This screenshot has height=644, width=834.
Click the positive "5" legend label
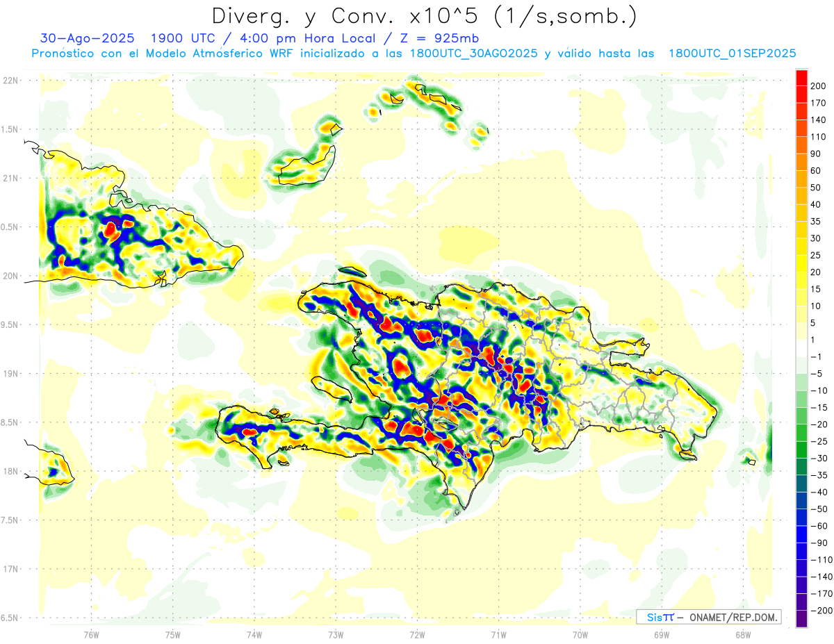(815, 323)
